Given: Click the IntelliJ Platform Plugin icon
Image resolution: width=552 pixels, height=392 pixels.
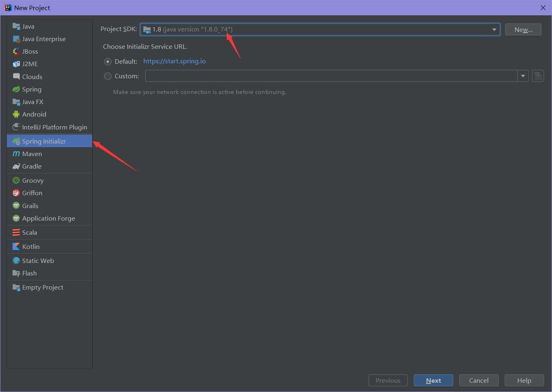Looking at the screenshot, I should click(x=16, y=127).
